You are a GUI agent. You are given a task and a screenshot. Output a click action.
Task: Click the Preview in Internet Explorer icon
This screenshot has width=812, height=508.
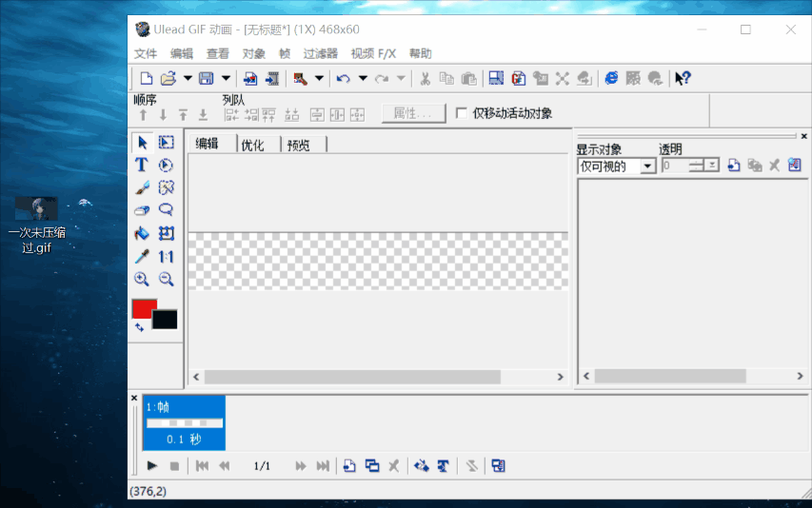611,79
